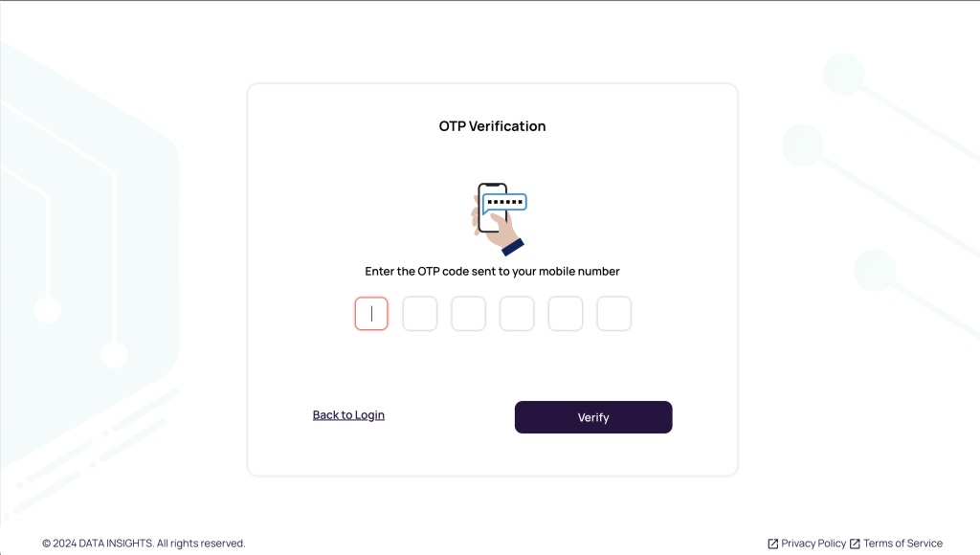Click the fifth OTP digit box
980x555 pixels.
tap(566, 313)
